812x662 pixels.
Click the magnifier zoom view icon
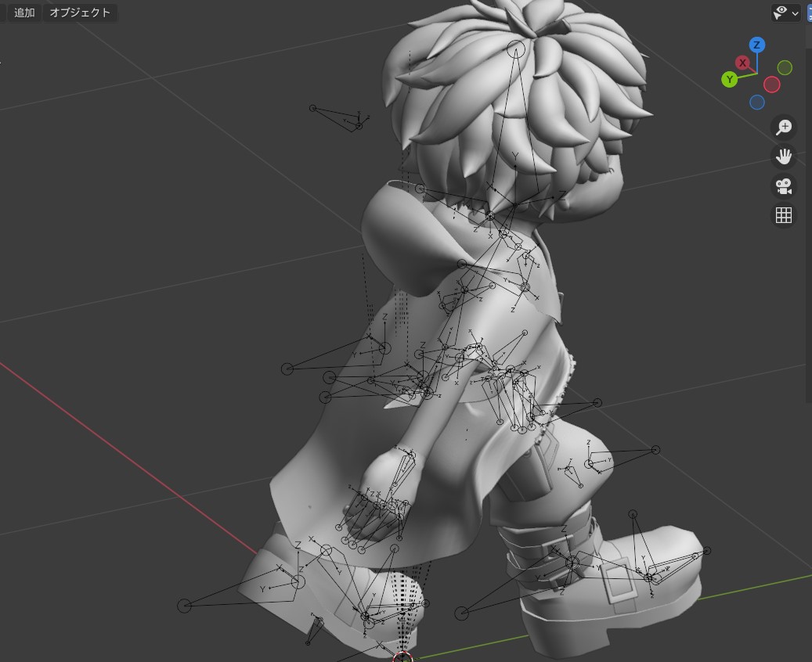(784, 127)
